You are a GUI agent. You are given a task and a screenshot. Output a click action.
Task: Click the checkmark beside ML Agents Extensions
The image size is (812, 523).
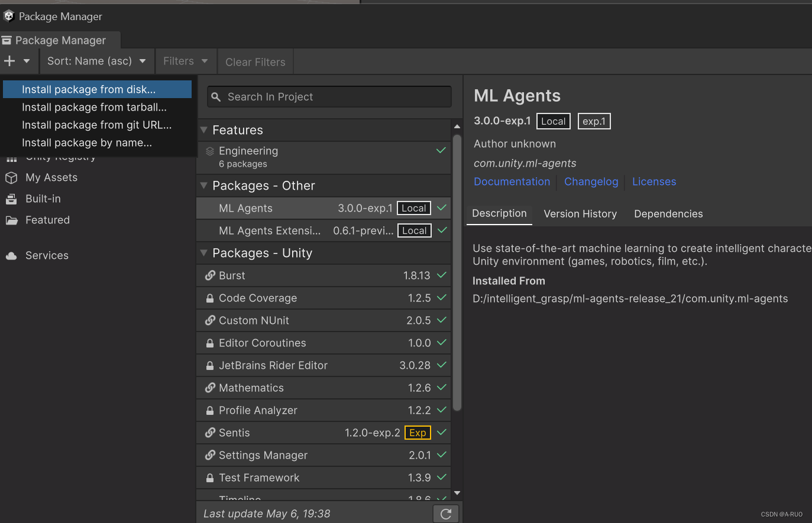(441, 230)
